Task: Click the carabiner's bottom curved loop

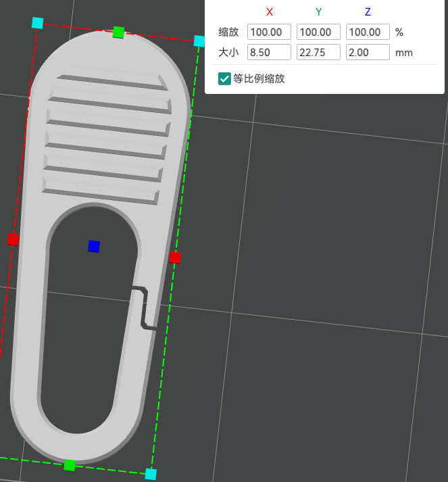Action: 77,443
